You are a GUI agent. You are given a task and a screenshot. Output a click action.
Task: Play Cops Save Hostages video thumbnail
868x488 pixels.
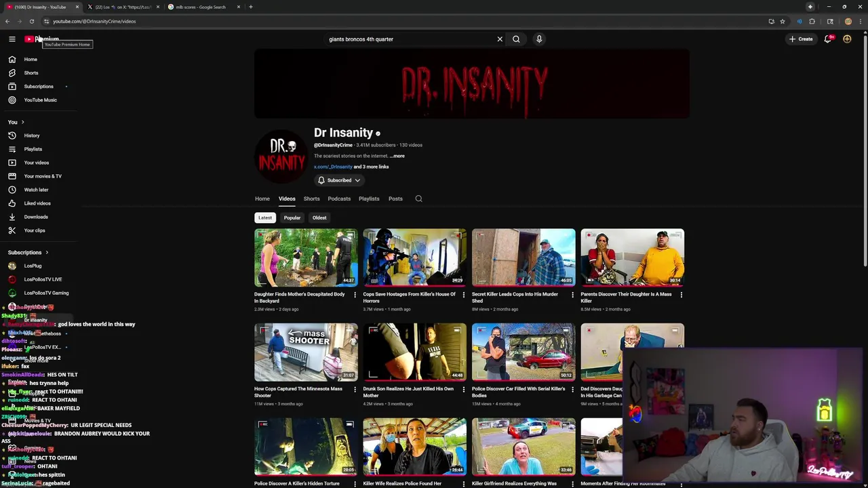(414, 258)
